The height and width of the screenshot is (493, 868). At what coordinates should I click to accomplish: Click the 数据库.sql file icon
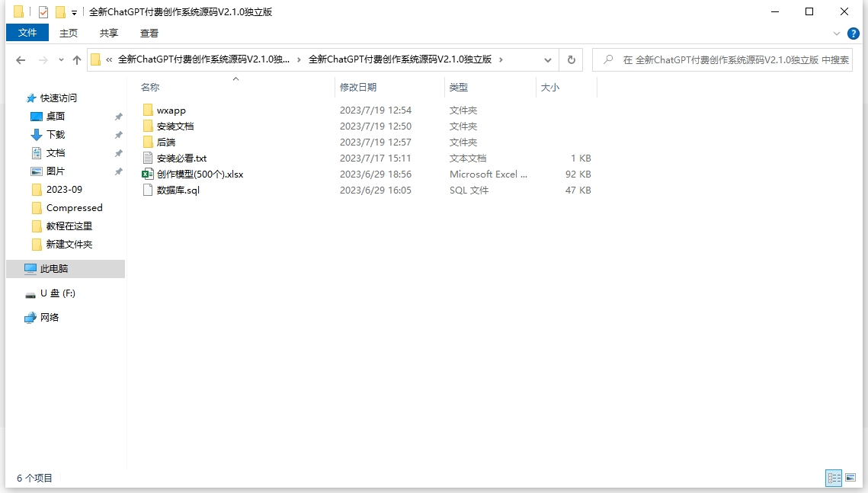[x=148, y=190]
